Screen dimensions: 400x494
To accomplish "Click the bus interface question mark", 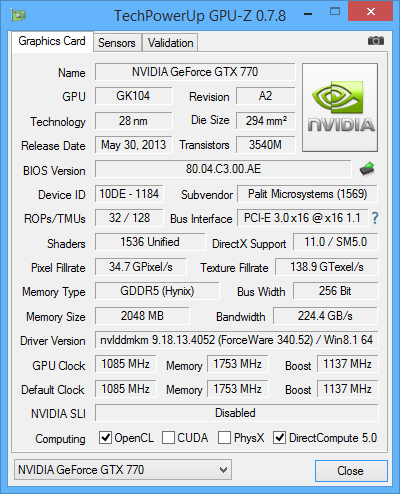I will click(x=375, y=218).
